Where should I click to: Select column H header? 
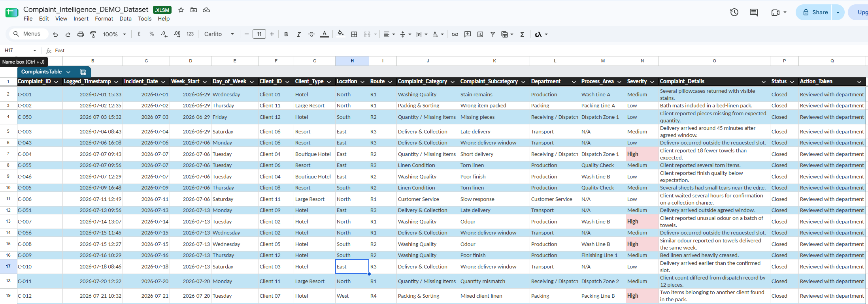pyautogui.click(x=352, y=61)
